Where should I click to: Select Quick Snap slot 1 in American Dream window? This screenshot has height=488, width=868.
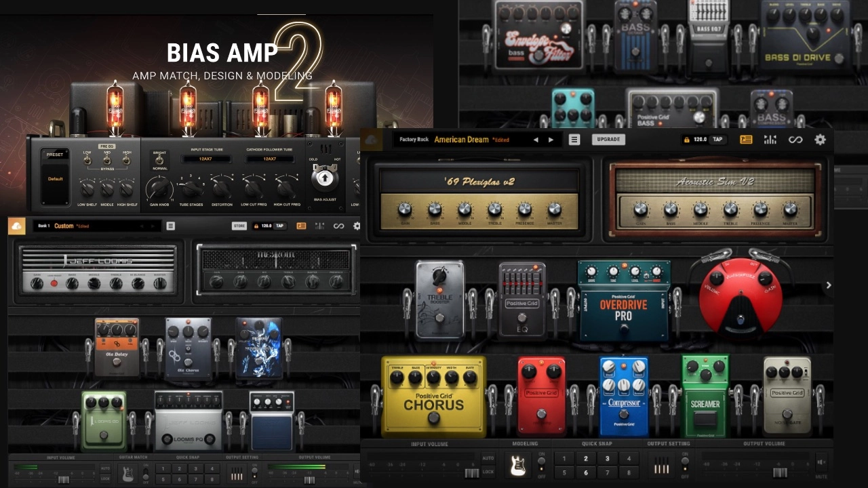564,458
